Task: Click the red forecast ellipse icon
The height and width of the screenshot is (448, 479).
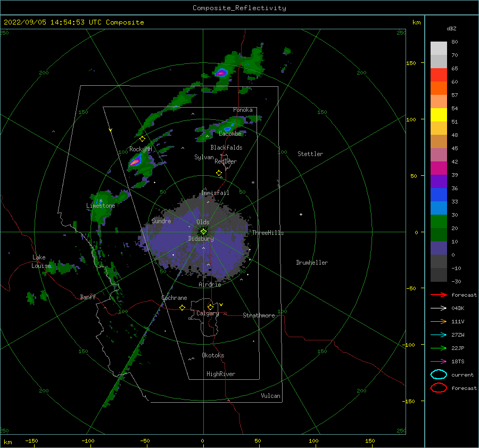Action: coord(439,388)
